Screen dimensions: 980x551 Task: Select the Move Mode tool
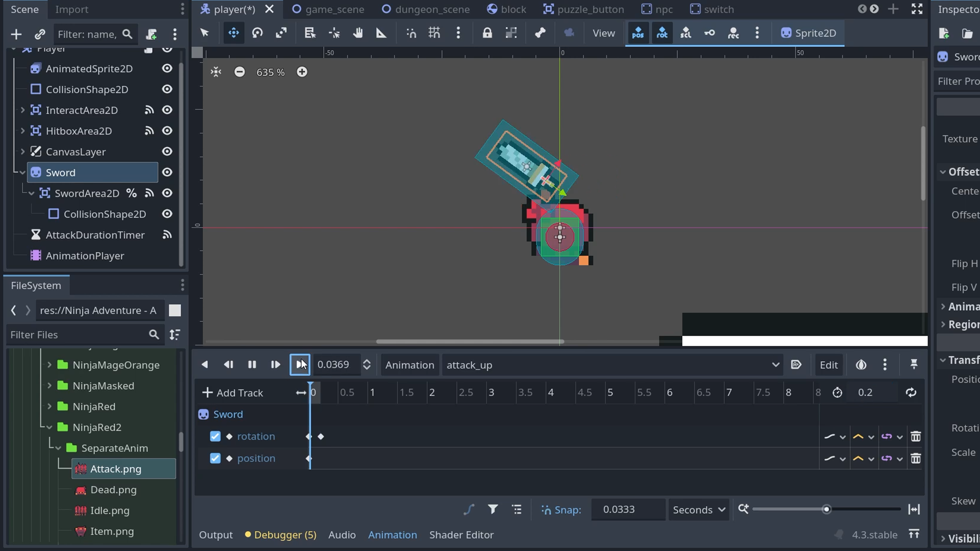[233, 33]
